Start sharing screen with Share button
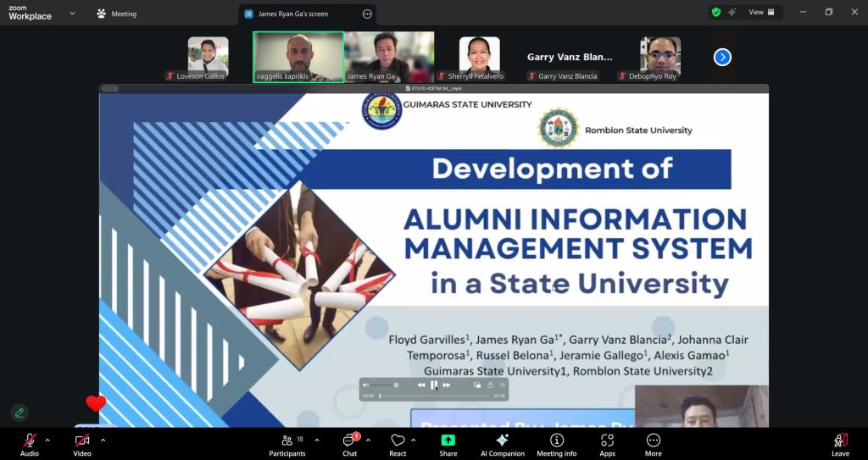The height and width of the screenshot is (460, 868). click(x=448, y=442)
